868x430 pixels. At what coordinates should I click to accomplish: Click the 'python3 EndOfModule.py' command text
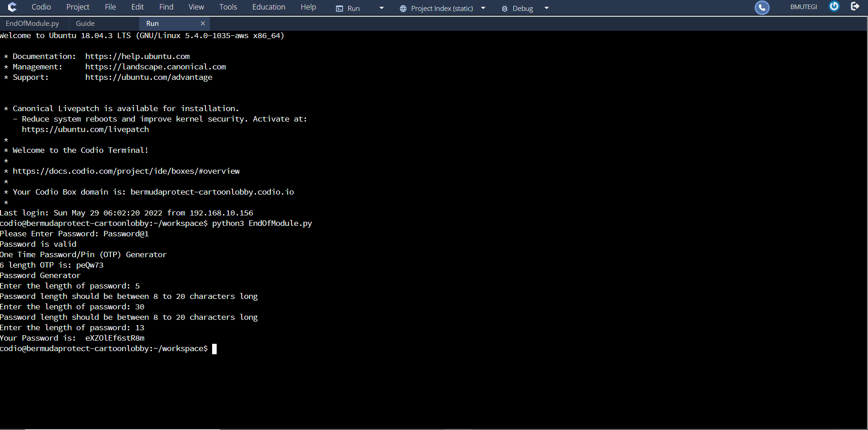(x=262, y=223)
